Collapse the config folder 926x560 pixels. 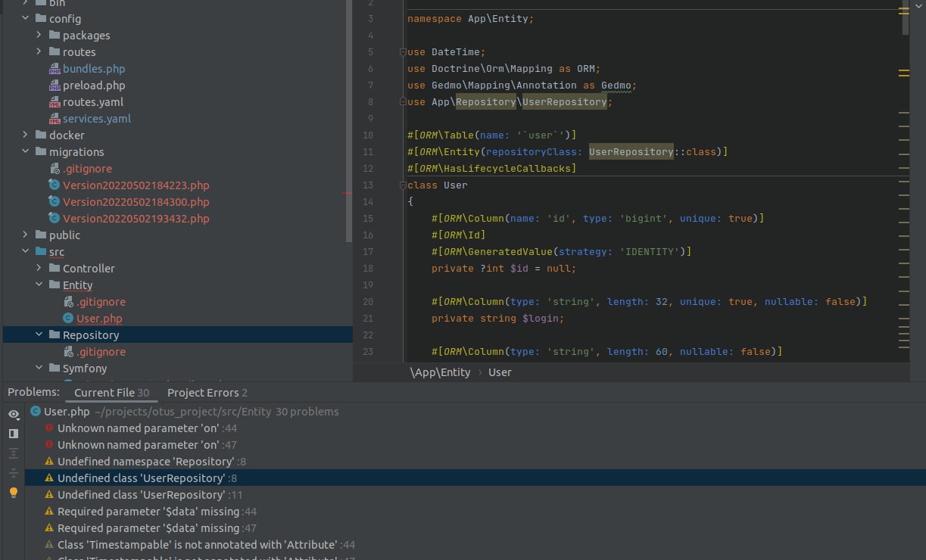(25, 19)
